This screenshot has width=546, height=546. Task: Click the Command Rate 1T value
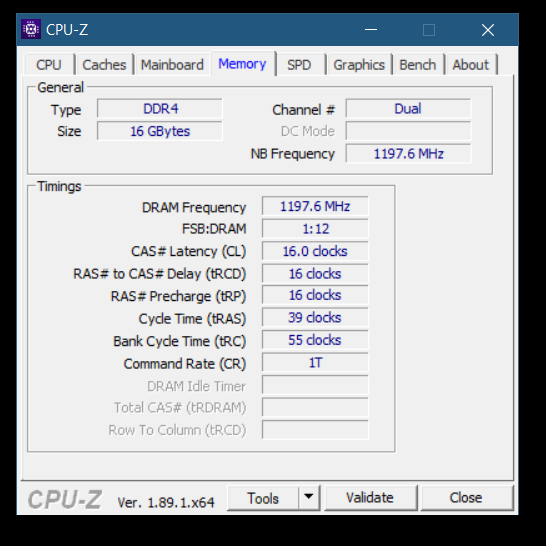tap(315, 363)
